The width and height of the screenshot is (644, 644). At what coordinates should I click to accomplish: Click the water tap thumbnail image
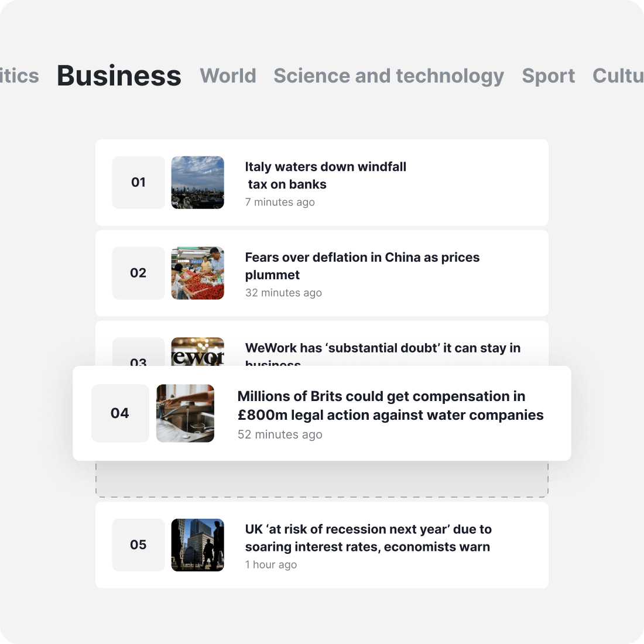[x=185, y=413]
